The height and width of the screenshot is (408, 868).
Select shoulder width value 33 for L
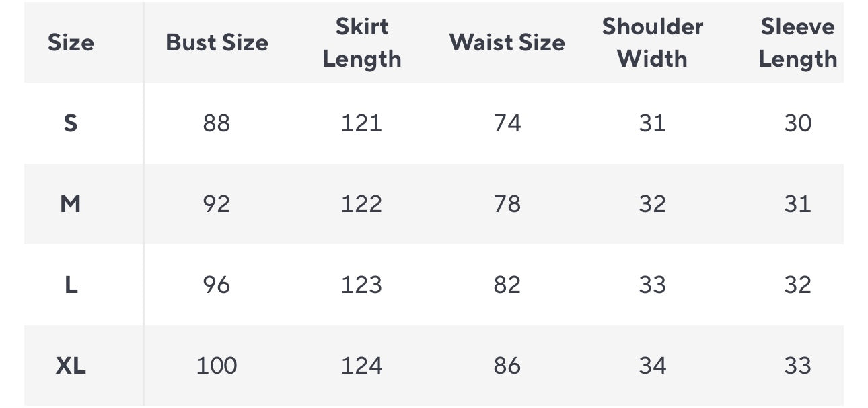click(x=652, y=285)
